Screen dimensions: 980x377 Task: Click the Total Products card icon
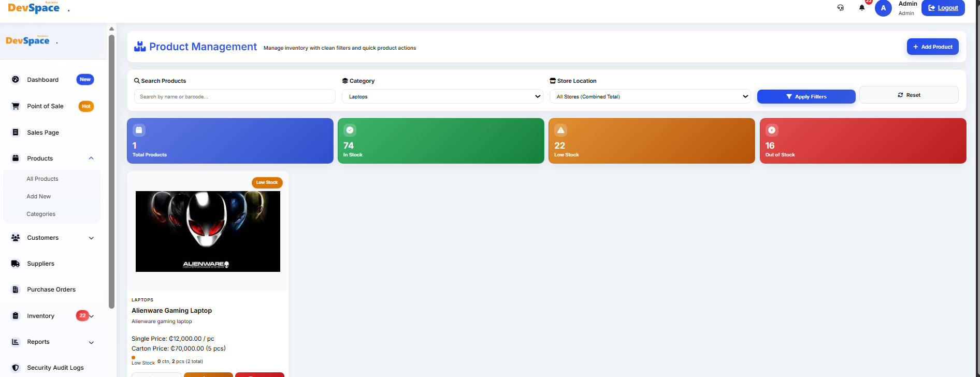(139, 130)
